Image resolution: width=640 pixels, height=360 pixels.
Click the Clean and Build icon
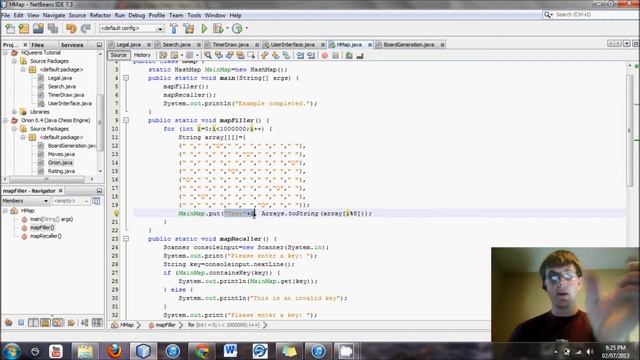(x=189, y=29)
